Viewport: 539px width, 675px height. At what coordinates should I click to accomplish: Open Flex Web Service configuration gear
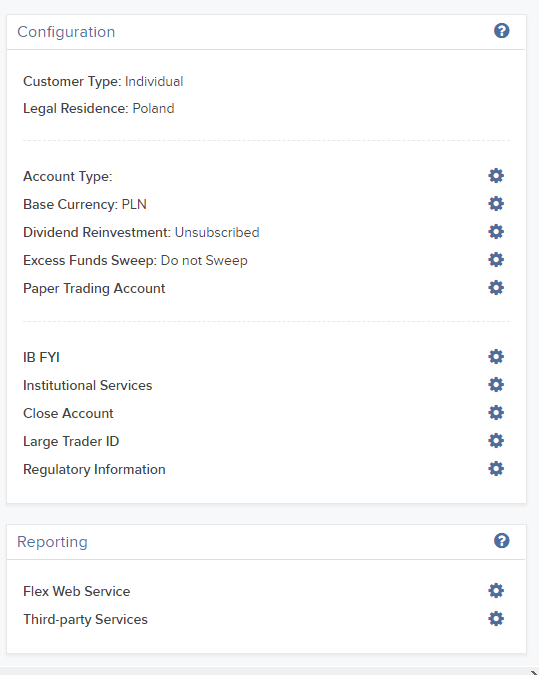click(x=496, y=591)
